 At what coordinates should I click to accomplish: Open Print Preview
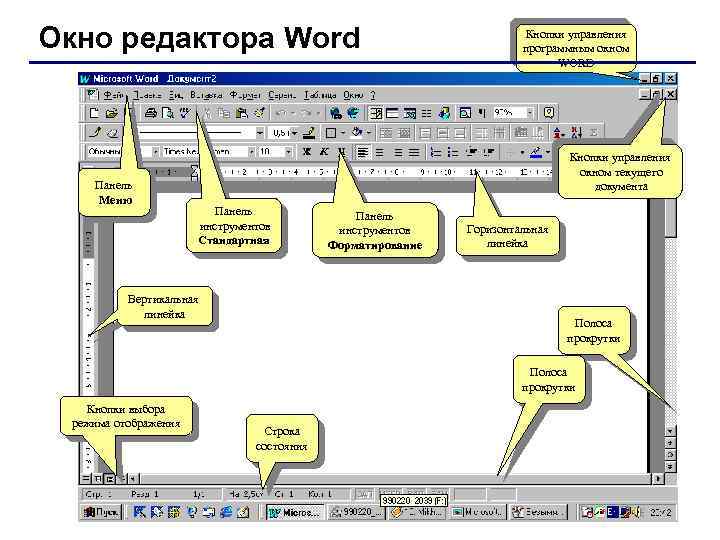pos(168,112)
